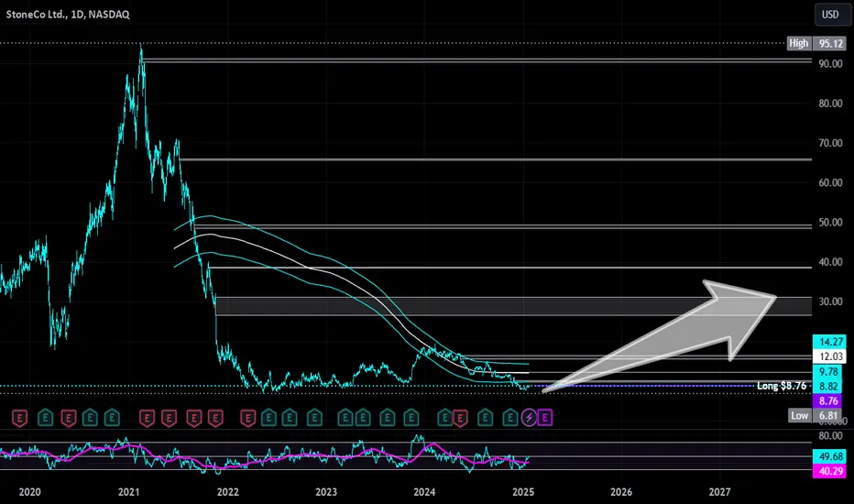
Task: Click the magenta 40.29 RSI average label
Action: click(829, 471)
